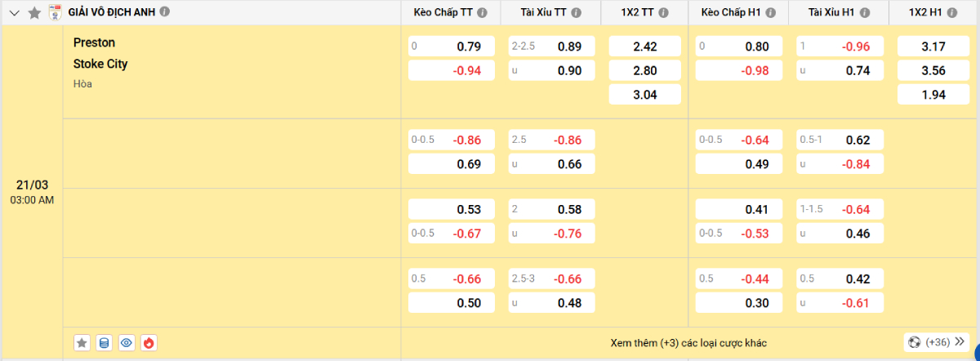
Task: Click info icon beside Giải Vô Địch Anh
Action: [166, 12]
